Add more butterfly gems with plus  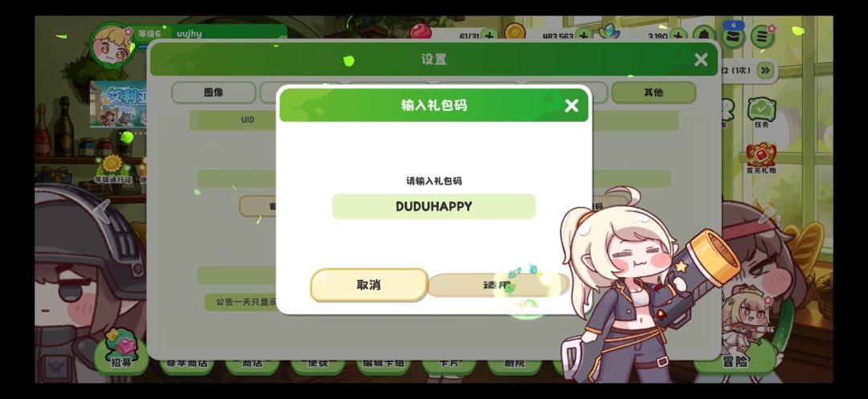677,37
